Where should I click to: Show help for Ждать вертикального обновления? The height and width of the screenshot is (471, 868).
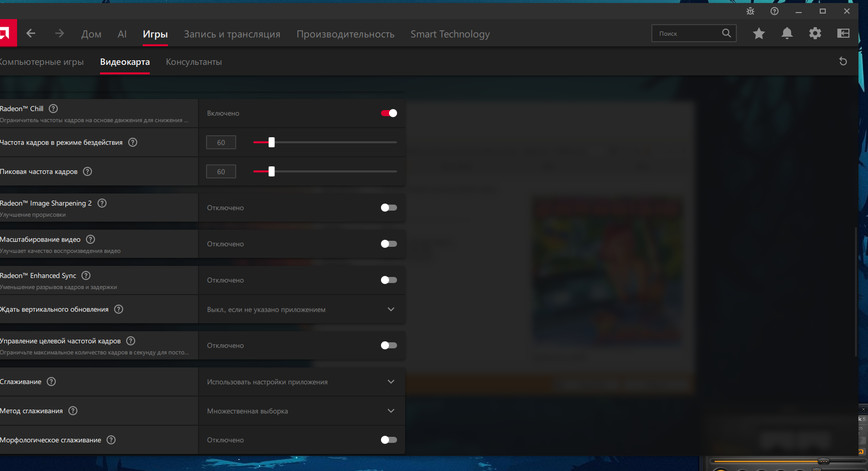(x=119, y=309)
